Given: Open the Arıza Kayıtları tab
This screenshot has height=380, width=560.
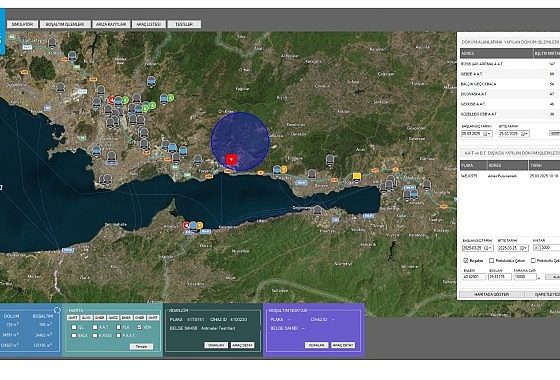Looking at the screenshot, I should point(111,24).
